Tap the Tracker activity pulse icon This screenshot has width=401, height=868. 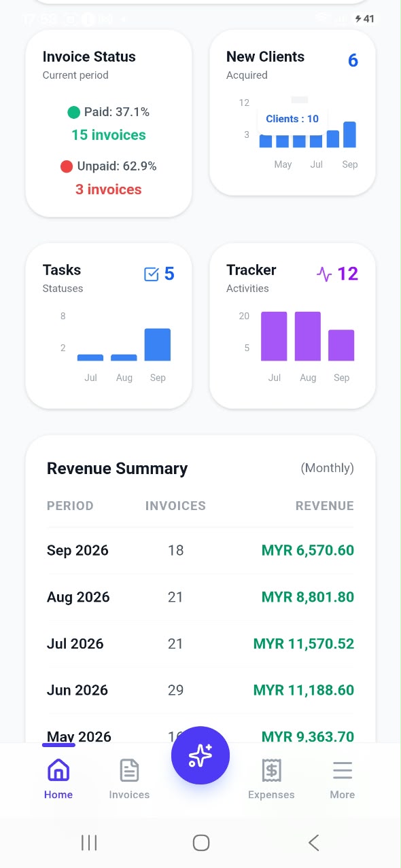pos(324,274)
